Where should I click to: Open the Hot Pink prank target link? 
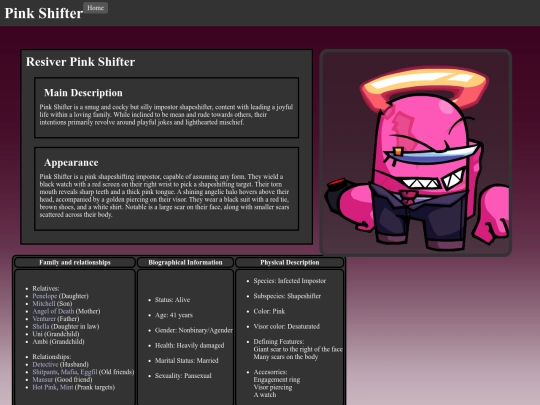pos(44,387)
